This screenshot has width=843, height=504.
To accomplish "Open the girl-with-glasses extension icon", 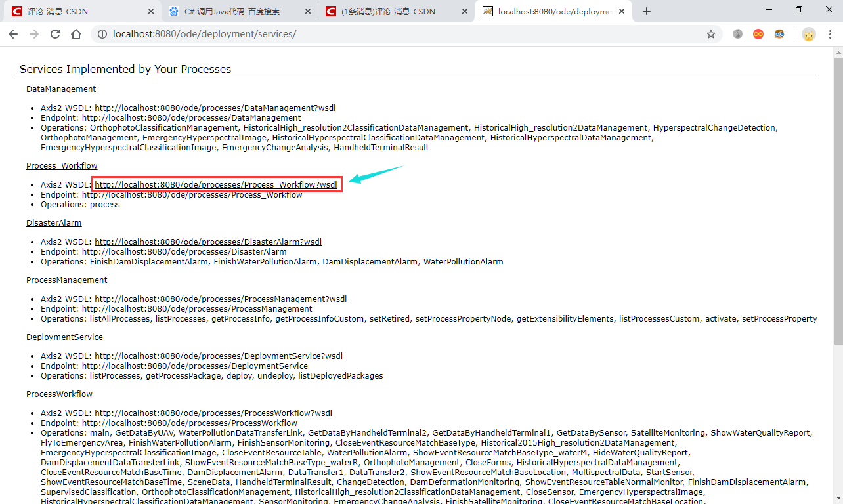I will click(x=779, y=33).
